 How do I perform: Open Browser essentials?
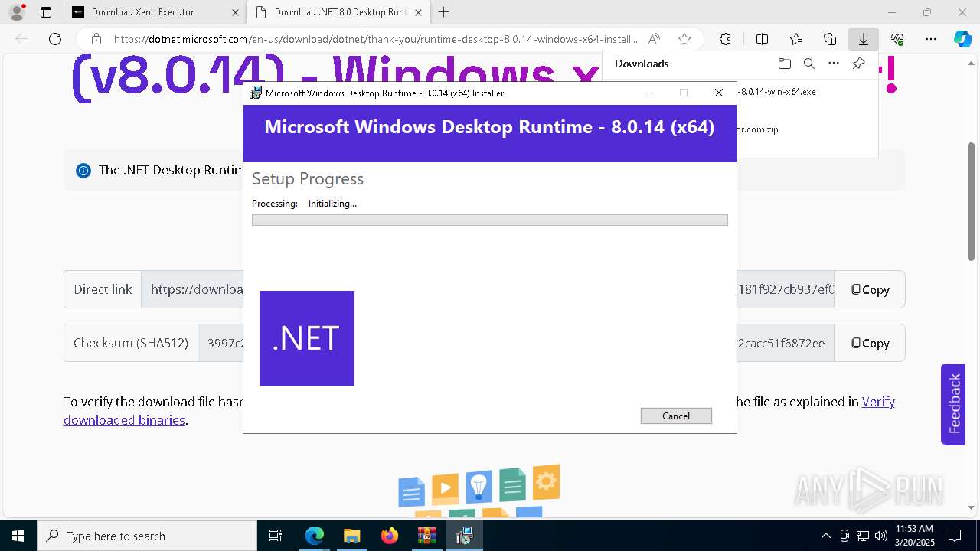point(897,39)
